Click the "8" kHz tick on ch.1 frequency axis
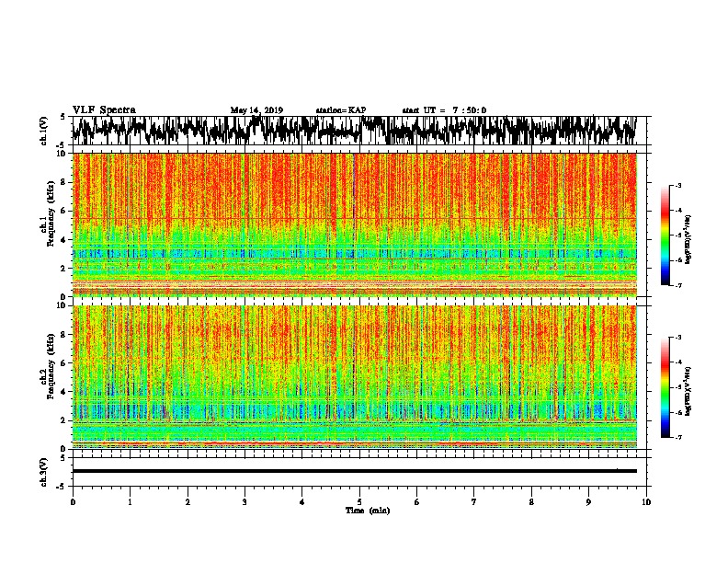Image resolution: width=728 pixels, height=563 pixels. pos(63,182)
